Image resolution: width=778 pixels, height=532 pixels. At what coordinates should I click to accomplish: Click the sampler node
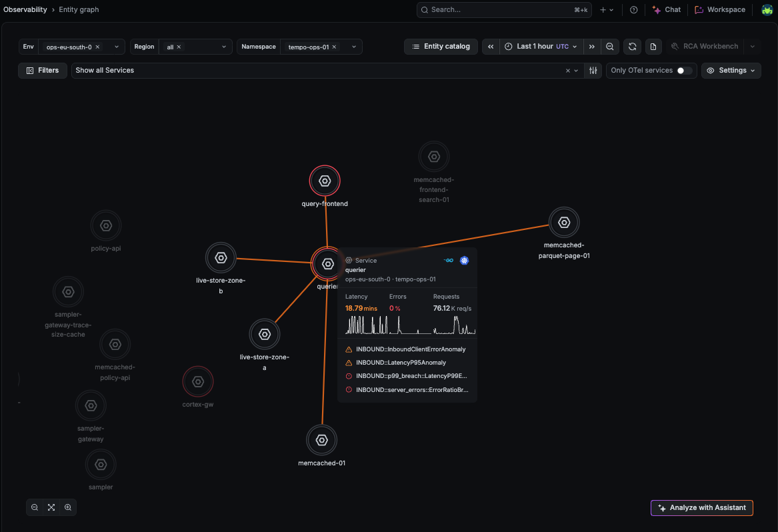[x=101, y=465]
